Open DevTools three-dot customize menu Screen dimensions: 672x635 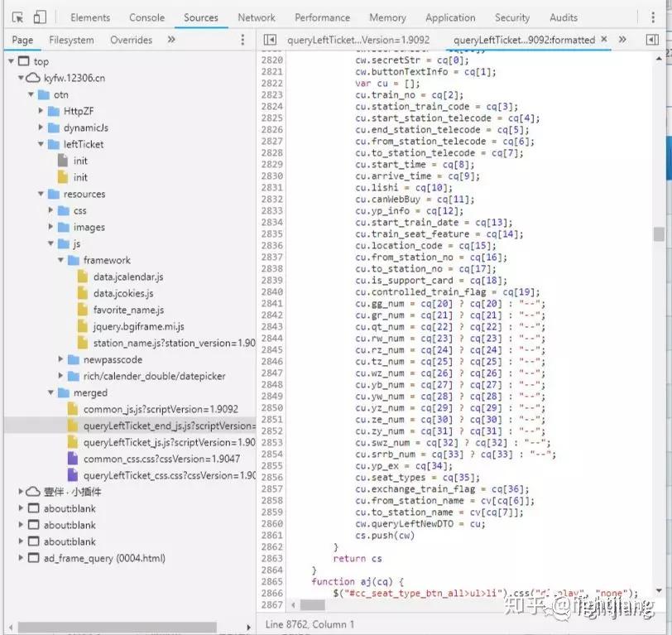(x=653, y=17)
